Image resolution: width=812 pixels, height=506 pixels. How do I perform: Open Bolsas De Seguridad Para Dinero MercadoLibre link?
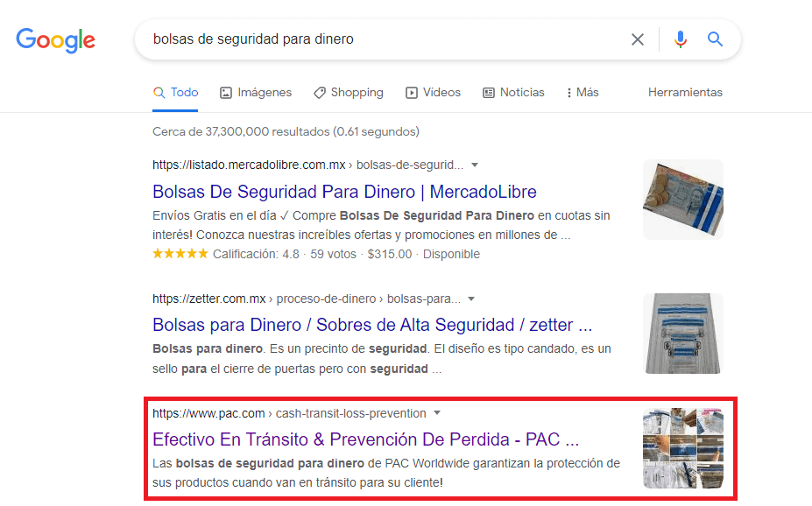point(344,192)
